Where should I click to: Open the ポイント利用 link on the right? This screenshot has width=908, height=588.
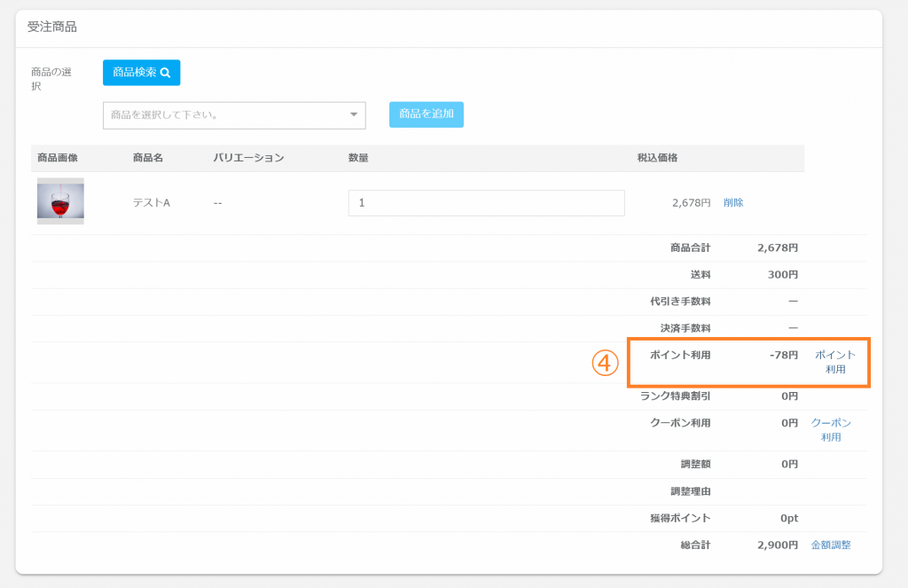point(834,362)
